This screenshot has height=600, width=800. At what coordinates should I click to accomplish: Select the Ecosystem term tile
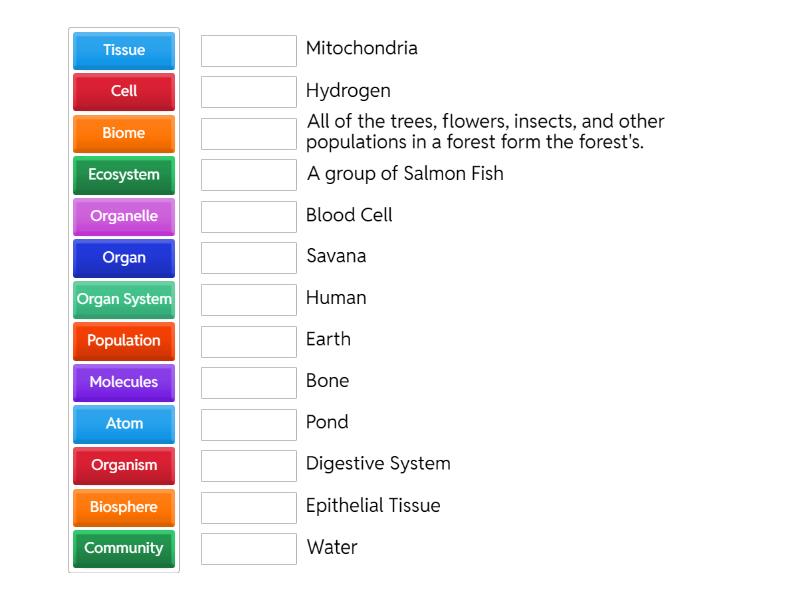pyautogui.click(x=123, y=175)
